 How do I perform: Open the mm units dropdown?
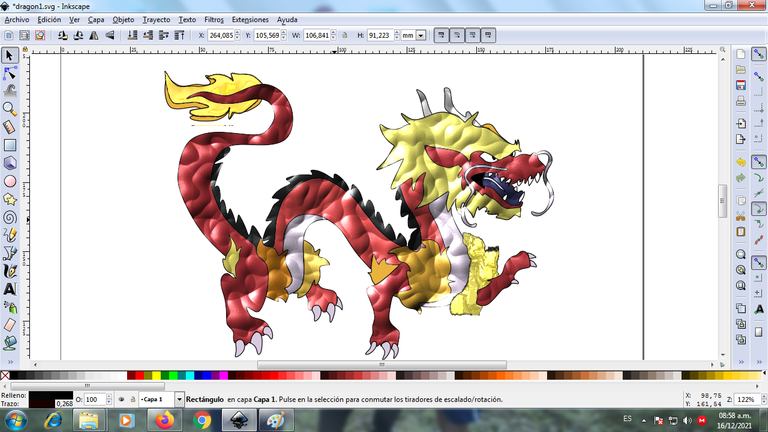[x=421, y=35]
